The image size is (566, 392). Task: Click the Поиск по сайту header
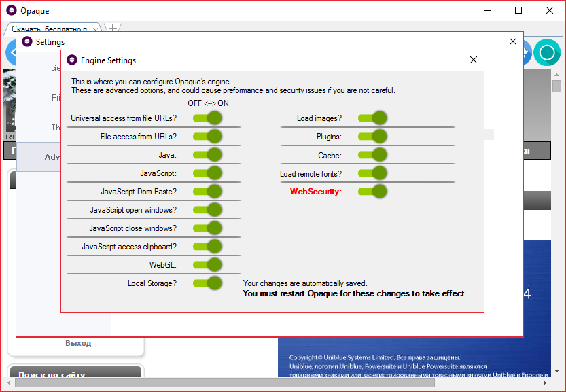pos(75,372)
